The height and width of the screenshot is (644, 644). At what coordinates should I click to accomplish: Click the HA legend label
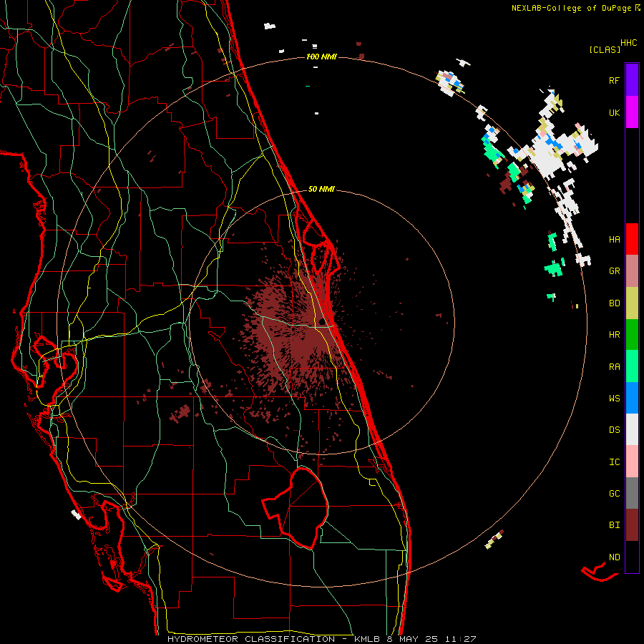(x=614, y=240)
